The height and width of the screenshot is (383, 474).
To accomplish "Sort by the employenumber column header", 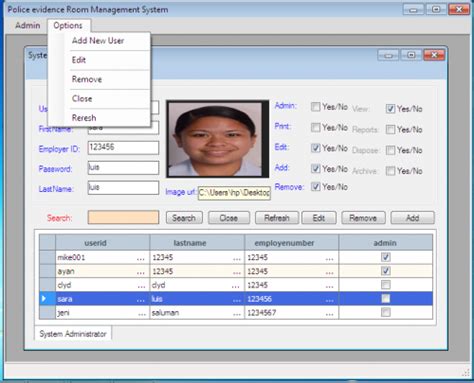I will [x=292, y=243].
